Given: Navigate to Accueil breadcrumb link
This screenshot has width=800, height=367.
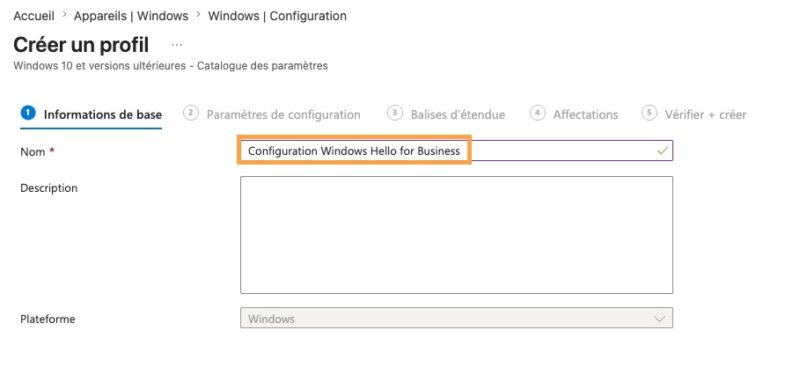Looking at the screenshot, I should coord(34,16).
